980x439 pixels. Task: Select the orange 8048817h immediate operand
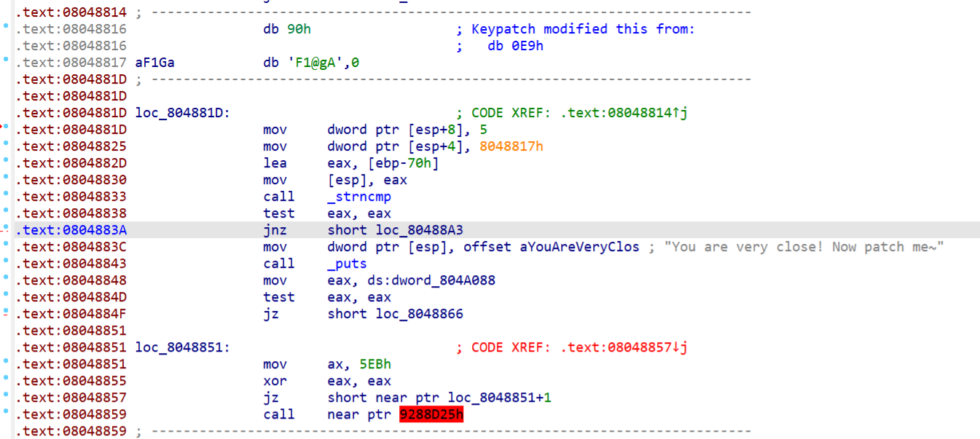pos(511,146)
